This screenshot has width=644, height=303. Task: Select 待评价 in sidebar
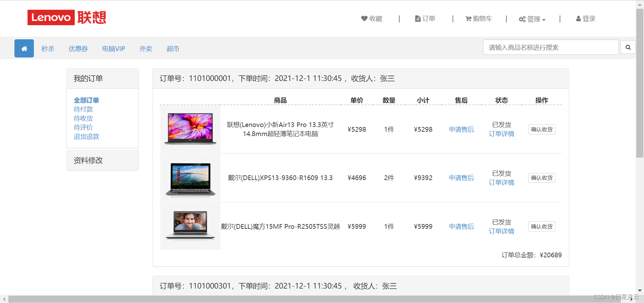click(x=83, y=127)
